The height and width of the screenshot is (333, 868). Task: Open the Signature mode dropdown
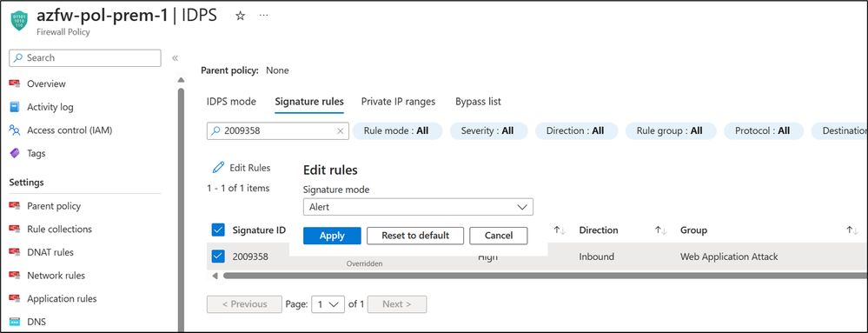tap(418, 207)
